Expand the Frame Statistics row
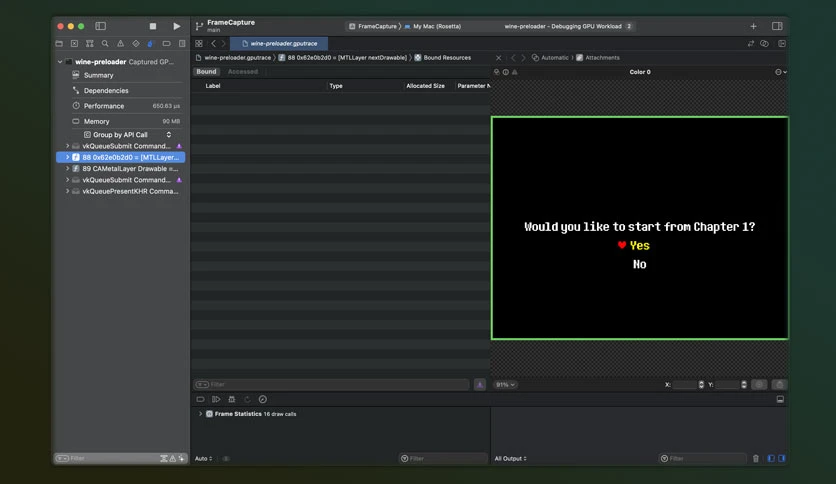 pyautogui.click(x=200, y=414)
